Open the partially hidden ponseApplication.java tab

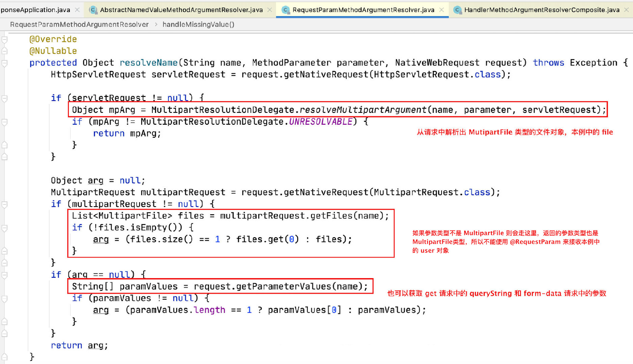[x=35, y=10]
